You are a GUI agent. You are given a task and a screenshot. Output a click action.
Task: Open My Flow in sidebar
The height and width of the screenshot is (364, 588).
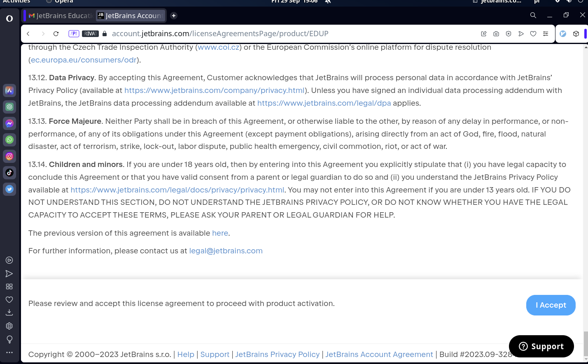click(x=9, y=274)
